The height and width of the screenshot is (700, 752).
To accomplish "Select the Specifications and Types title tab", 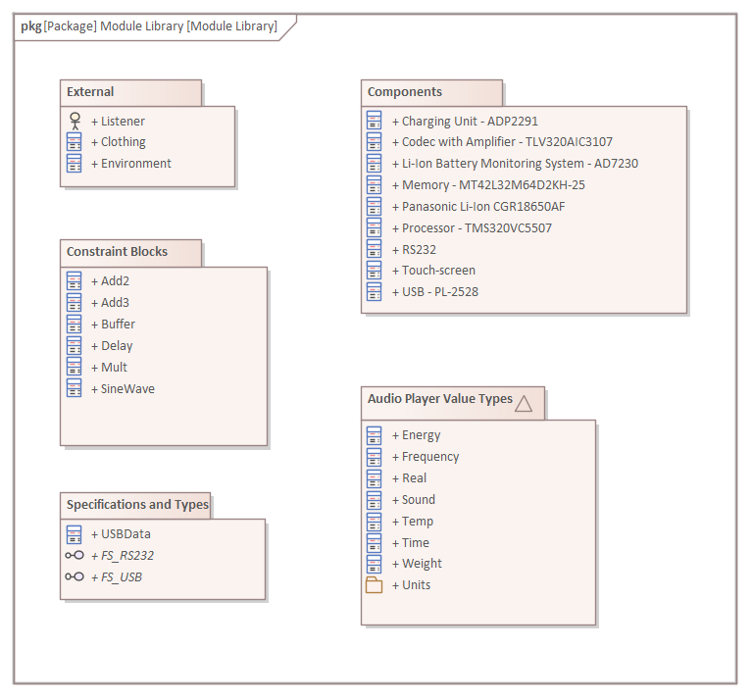I will pos(135,505).
